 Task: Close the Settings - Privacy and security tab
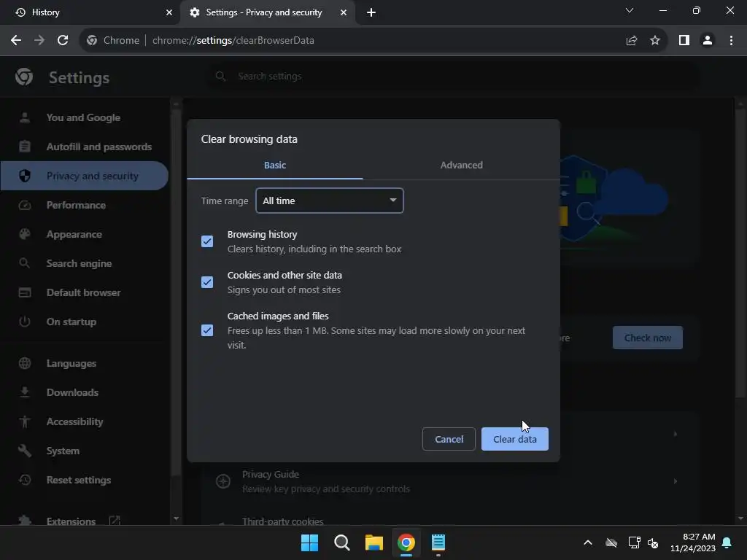(x=344, y=12)
